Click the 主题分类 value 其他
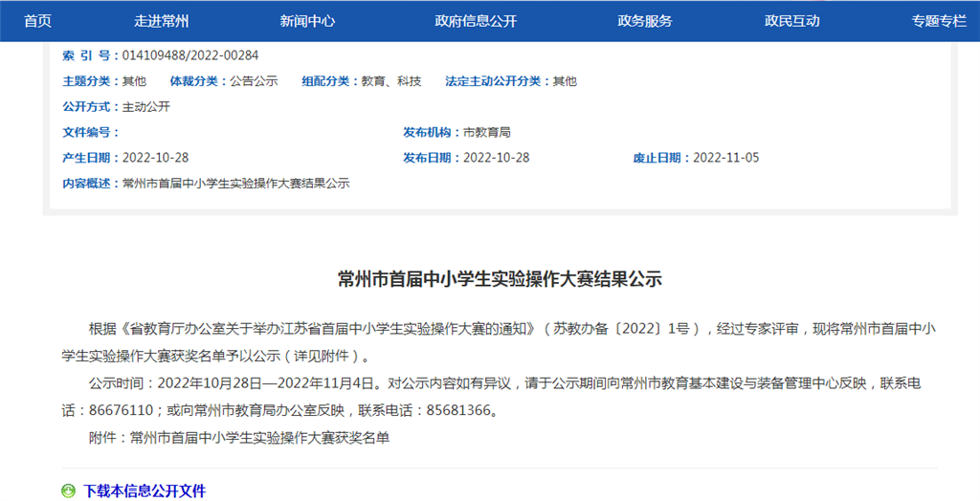Screen dimensions: 980x501 134,81
